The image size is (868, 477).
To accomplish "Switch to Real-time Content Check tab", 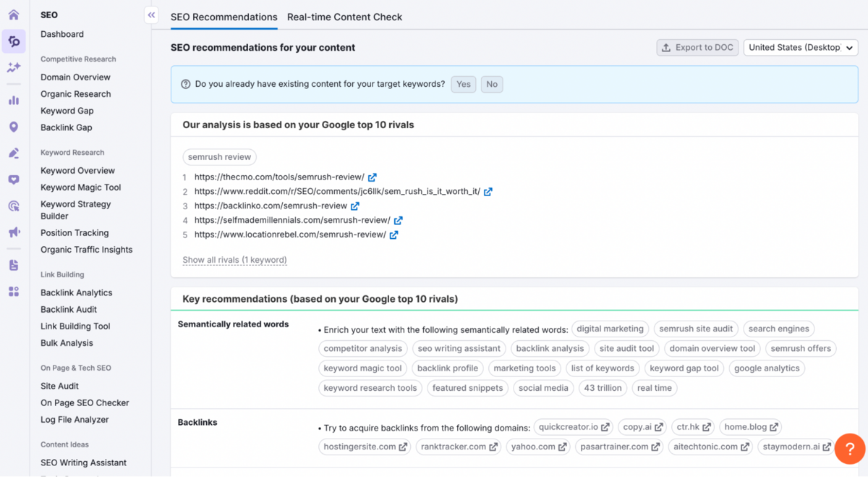I will tap(344, 17).
